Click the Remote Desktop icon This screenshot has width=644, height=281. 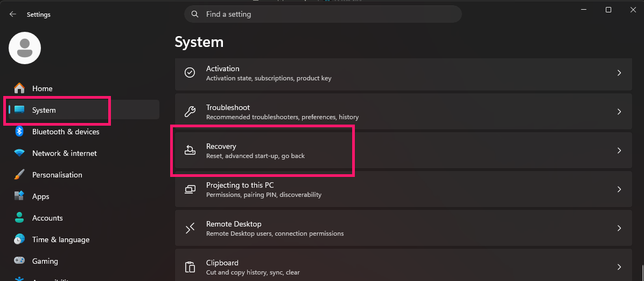click(190, 228)
